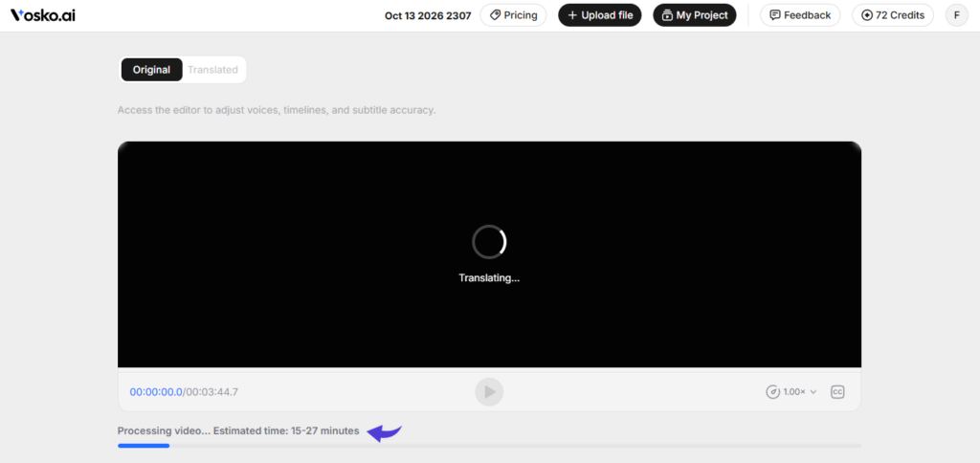Viewport: 980px width, 463px height.
Task: Click the speed gauge icon beside 1.00×
Action: tap(772, 392)
